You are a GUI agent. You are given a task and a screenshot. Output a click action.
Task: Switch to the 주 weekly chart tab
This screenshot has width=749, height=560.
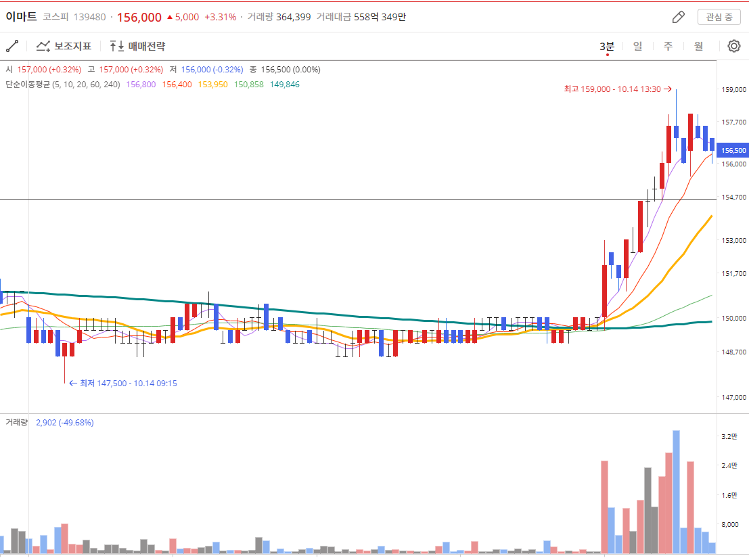668,46
